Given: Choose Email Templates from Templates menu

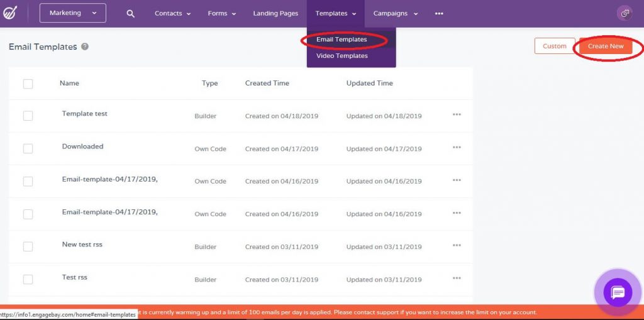Looking at the screenshot, I should click(x=341, y=40).
